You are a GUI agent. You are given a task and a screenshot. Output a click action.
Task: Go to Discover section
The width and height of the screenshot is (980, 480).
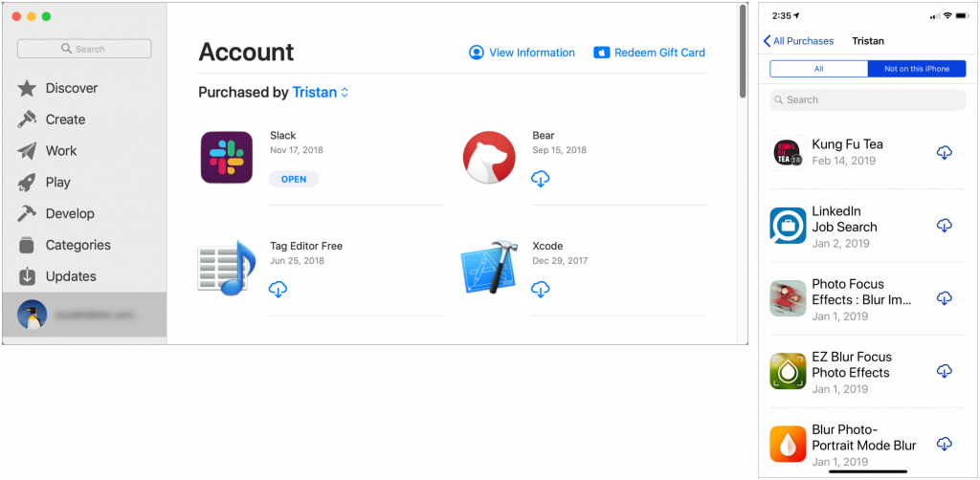pyautogui.click(x=71, y=88)
